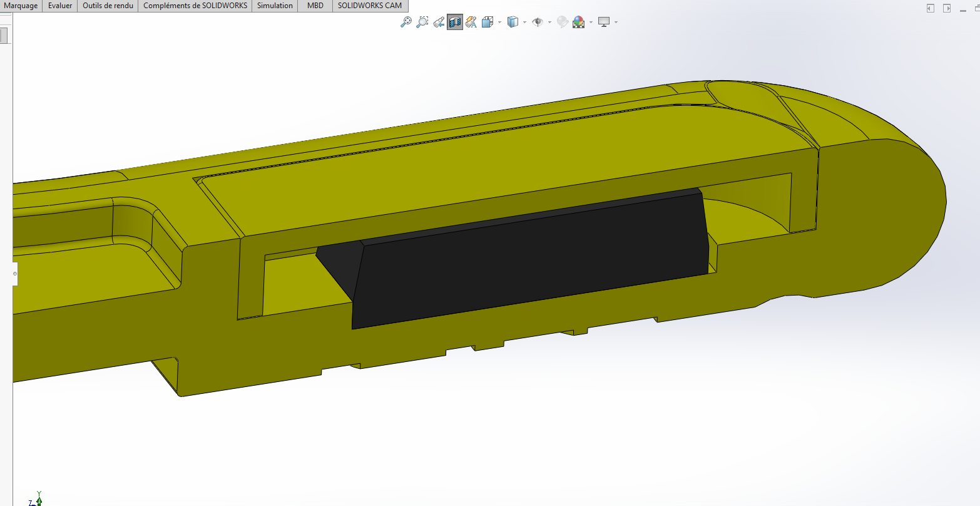Viewport: 980px width, 506px height.
Task: Switch to the Evaluer tab
Action: click(60, 6)
